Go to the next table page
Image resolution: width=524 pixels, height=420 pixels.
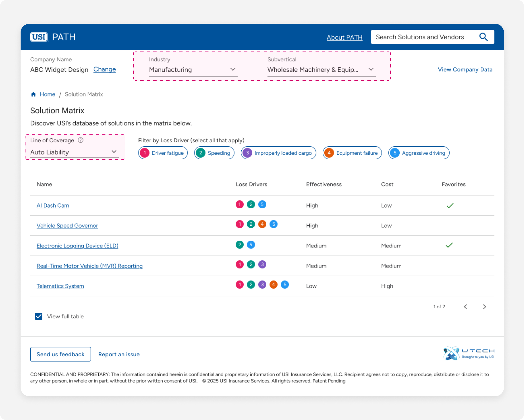(484, 306)
